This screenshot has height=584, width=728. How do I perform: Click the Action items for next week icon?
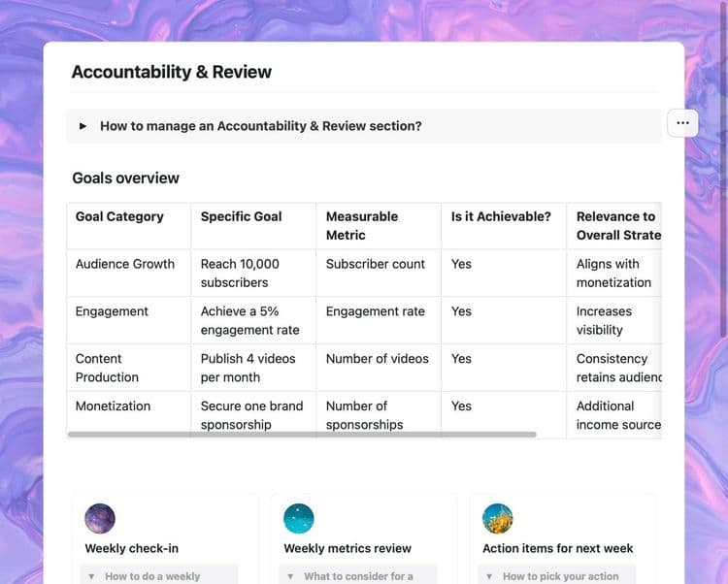click(x=498, y=519)
